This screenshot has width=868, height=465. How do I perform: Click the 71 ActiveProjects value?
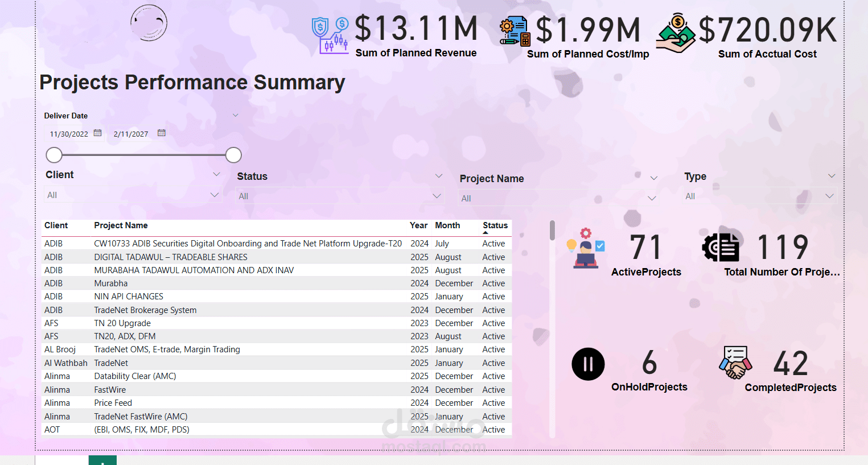click(x=645, y=248)
